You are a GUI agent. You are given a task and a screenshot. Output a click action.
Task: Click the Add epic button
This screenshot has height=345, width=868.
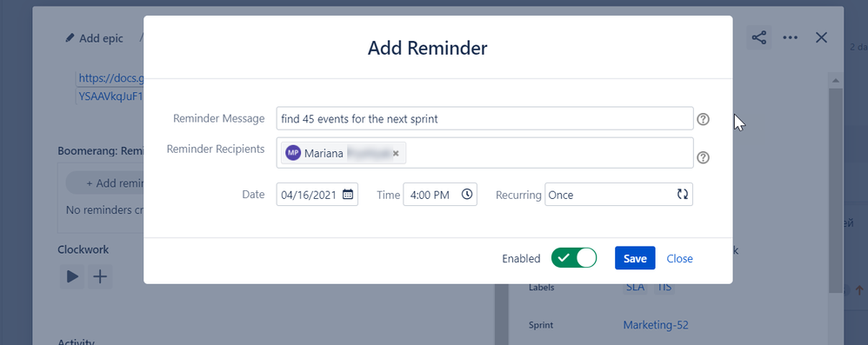pyautogui.click(x=94, y=38)
